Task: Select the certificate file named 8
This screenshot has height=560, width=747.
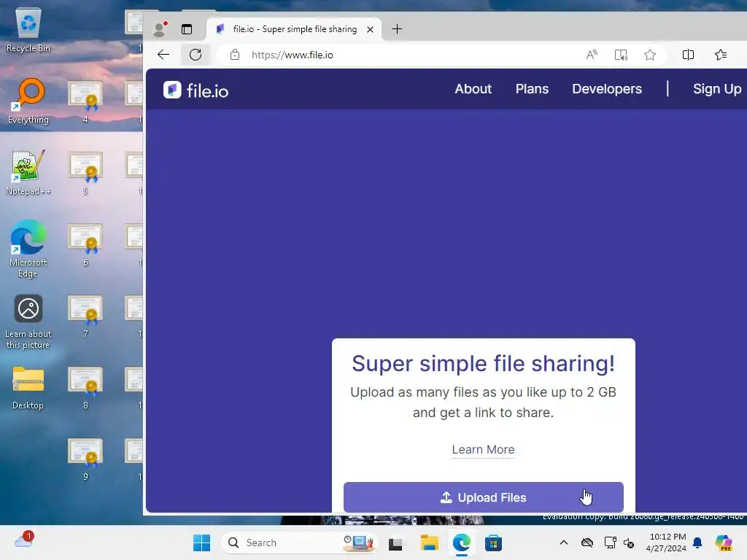Action: coord(85,388)
